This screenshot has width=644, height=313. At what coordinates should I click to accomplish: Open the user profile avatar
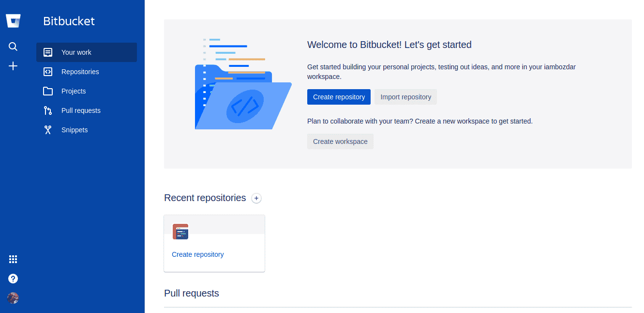pos(13,298)
